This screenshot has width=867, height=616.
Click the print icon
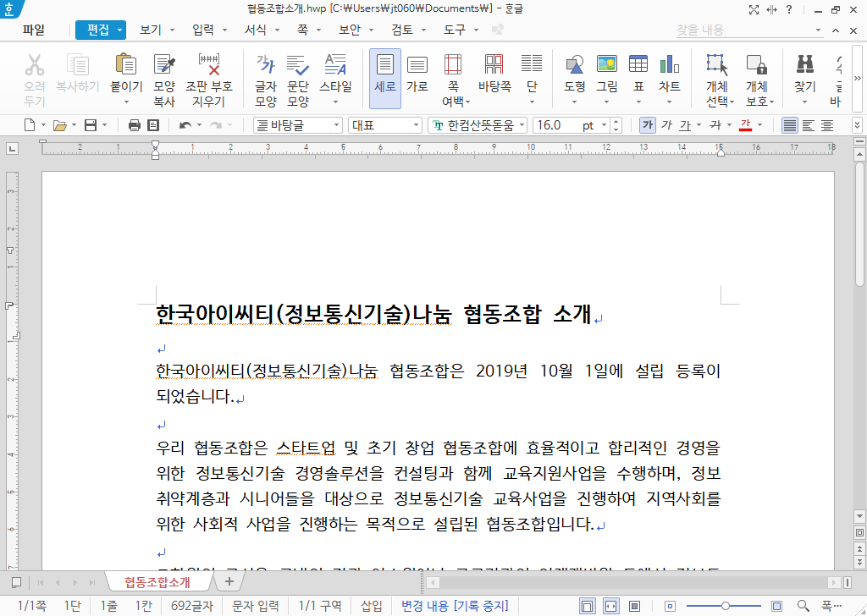tap(135, 125)
